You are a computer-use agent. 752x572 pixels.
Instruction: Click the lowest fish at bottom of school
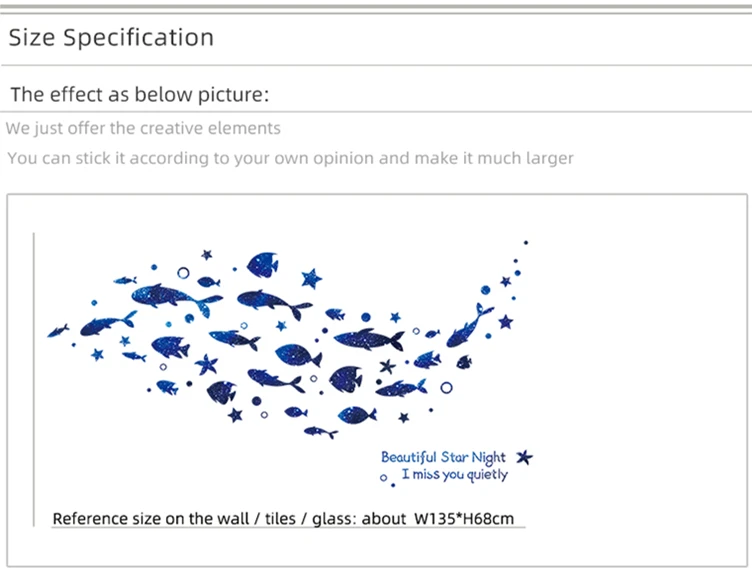coord(321,432)
